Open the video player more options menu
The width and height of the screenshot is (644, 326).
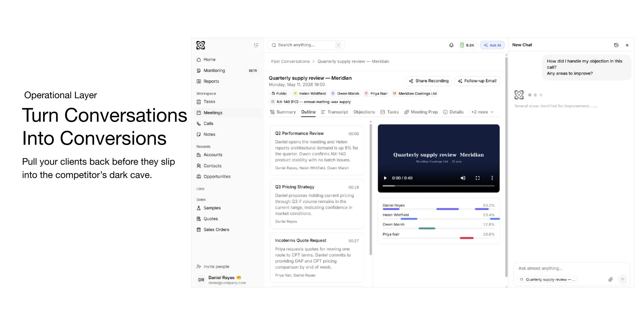[492, 178]
